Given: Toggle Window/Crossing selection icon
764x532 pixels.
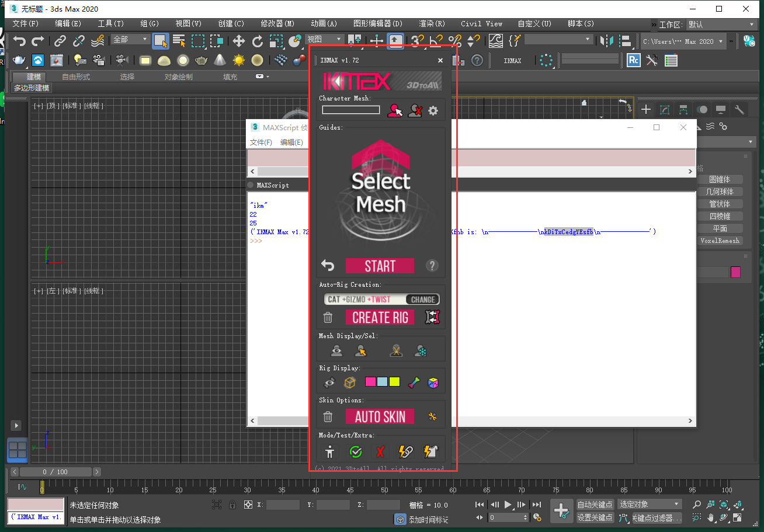Looking at the screenshot, I should tap(217, 41).
